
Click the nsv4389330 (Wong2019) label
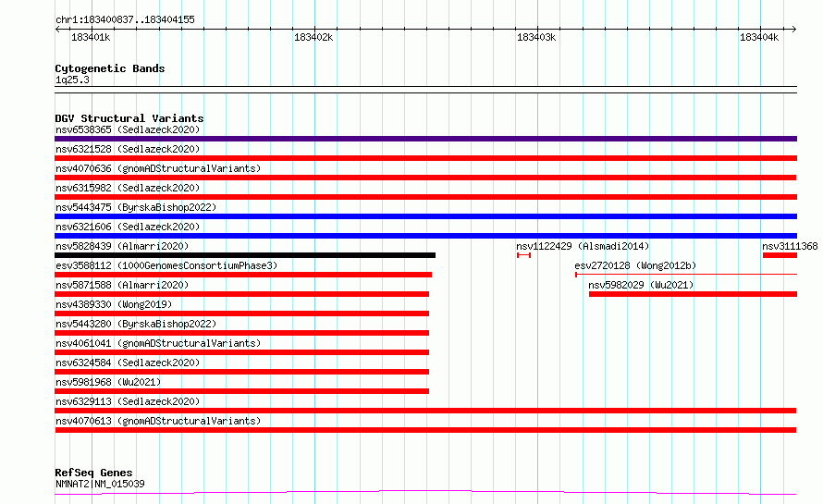click(x=114, y=304)
